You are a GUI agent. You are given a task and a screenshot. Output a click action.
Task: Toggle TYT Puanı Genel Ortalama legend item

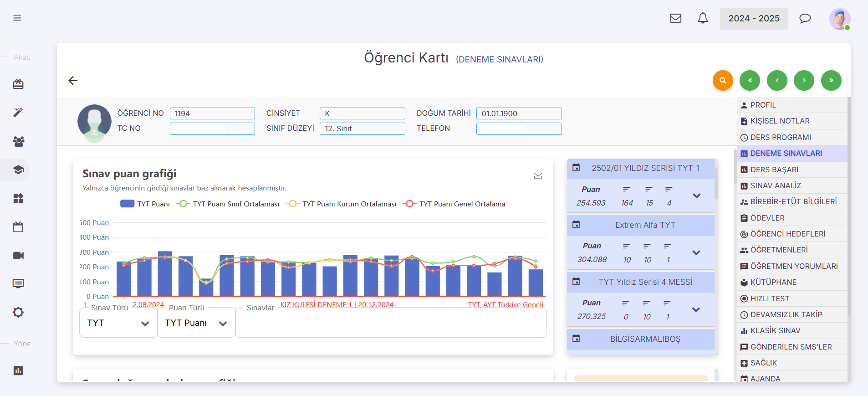pyautogui.click(x=454, y=204)
